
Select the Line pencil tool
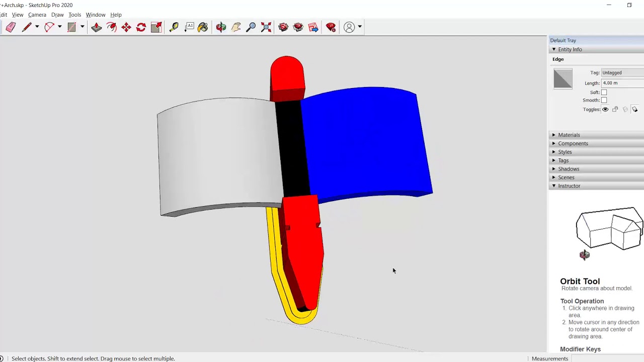click(x=27, y=27)
